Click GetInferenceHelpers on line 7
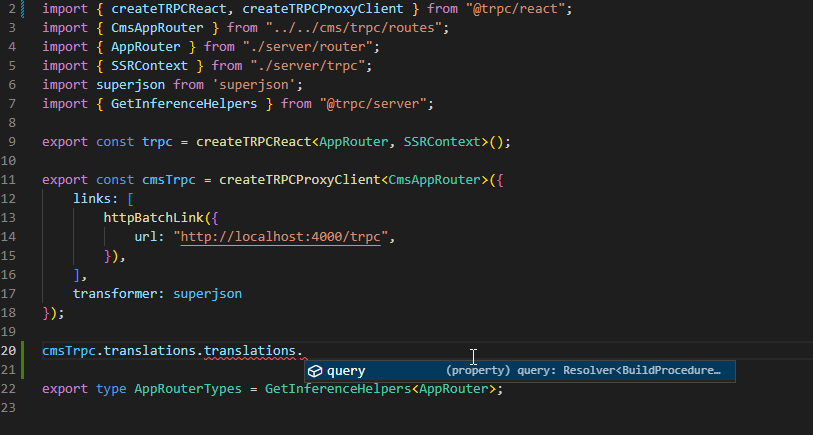The height and width of the screenshot is (435, 813). coord(184,104)
